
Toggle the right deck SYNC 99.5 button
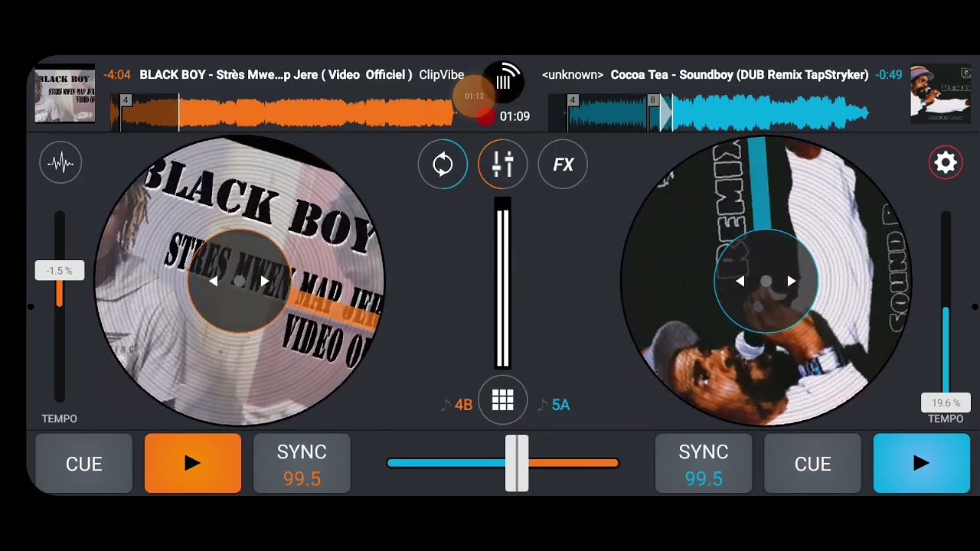coord(704,463)
